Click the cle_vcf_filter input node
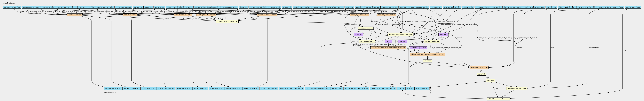Viewport: 644px width, 101px height. 551,7
